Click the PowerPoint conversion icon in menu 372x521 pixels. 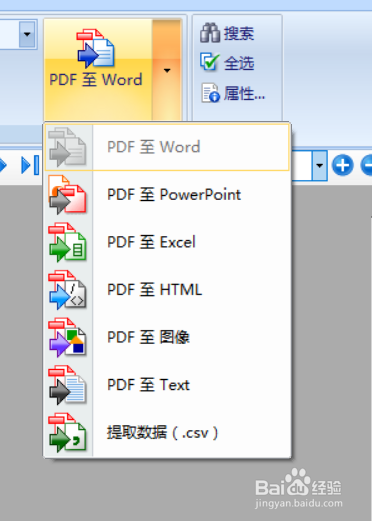(67, 195)
